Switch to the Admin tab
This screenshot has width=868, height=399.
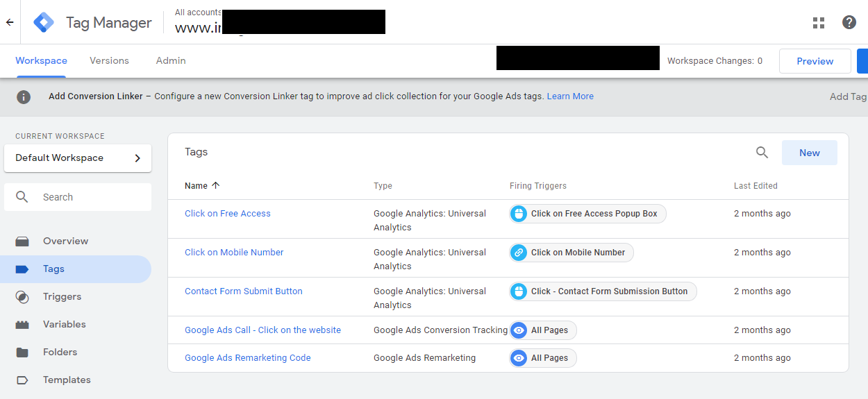[171, 61]
